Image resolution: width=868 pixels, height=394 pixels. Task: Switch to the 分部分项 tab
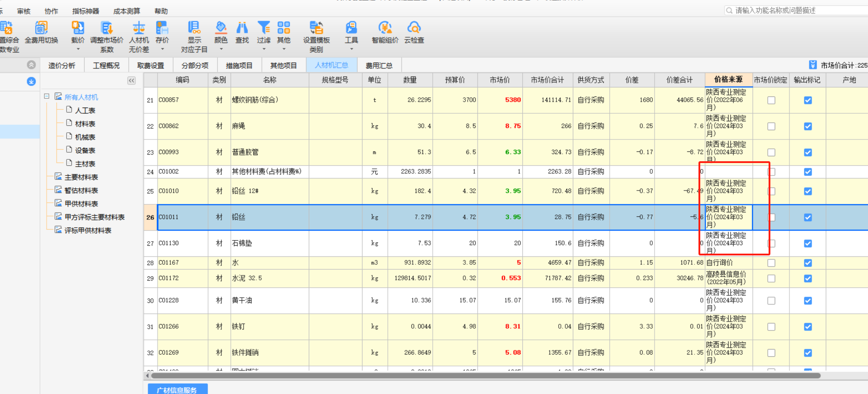tap(195, 65)
